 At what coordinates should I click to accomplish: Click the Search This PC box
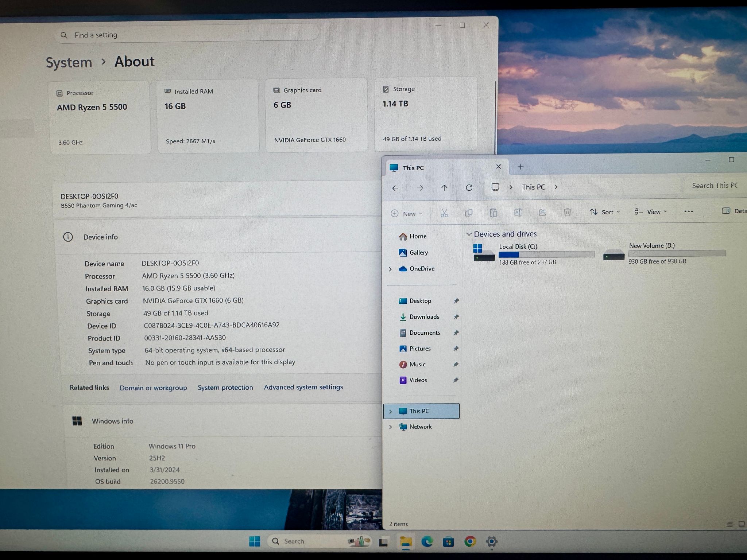click(716, 186)
